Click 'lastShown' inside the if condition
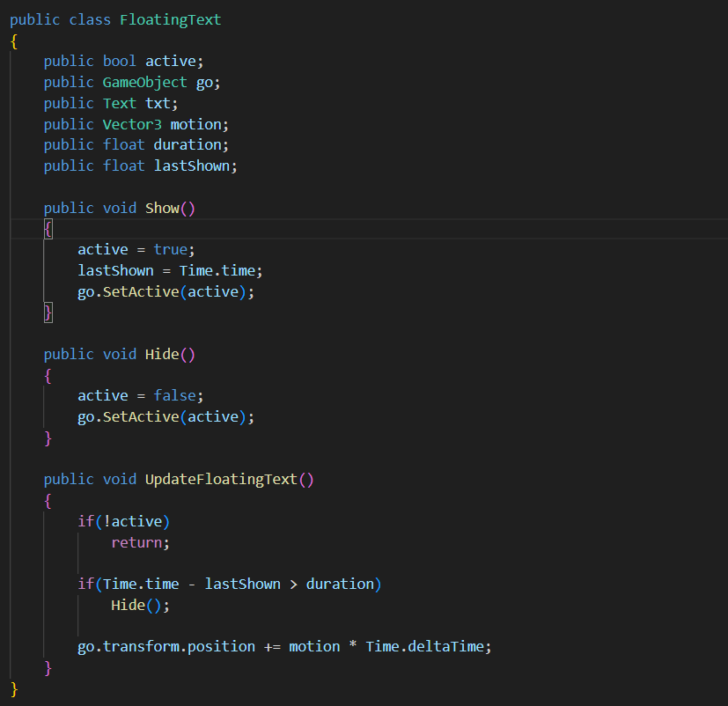 (x=242, y=584)
